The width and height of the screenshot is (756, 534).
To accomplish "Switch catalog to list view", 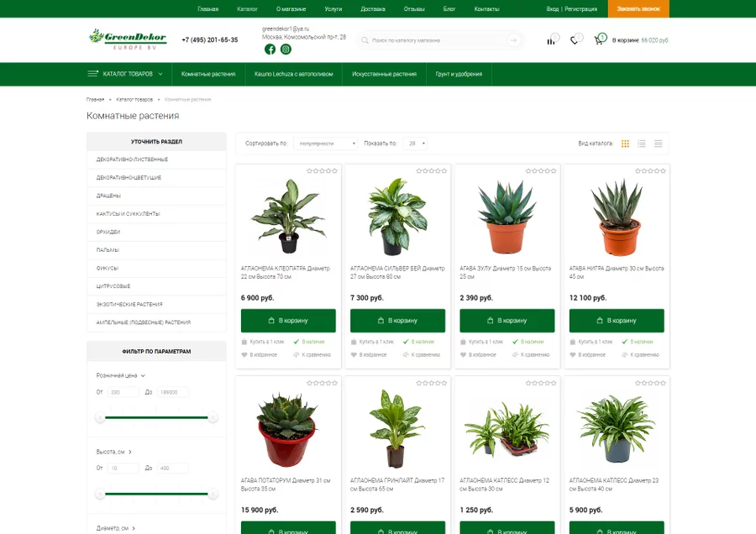I will [642, 144].
